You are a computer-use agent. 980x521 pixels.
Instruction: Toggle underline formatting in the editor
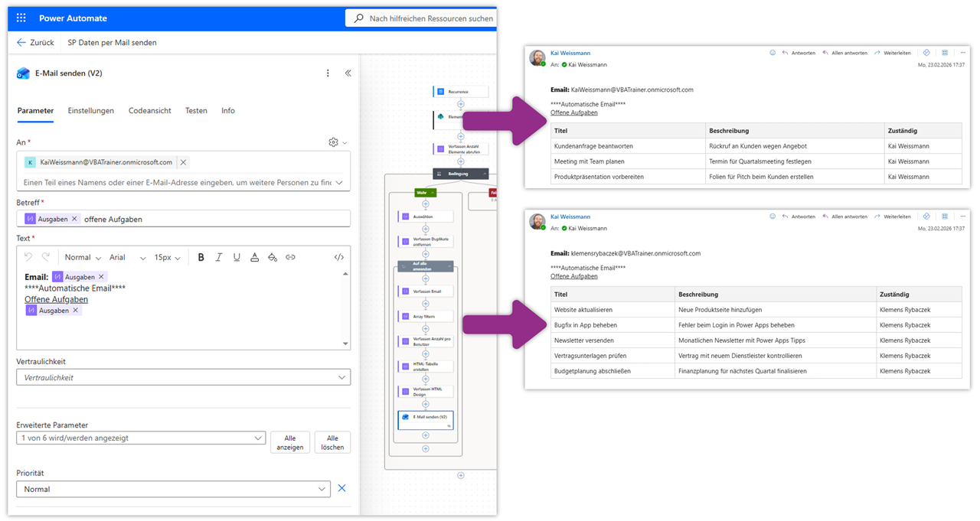[x=237, y=257]
